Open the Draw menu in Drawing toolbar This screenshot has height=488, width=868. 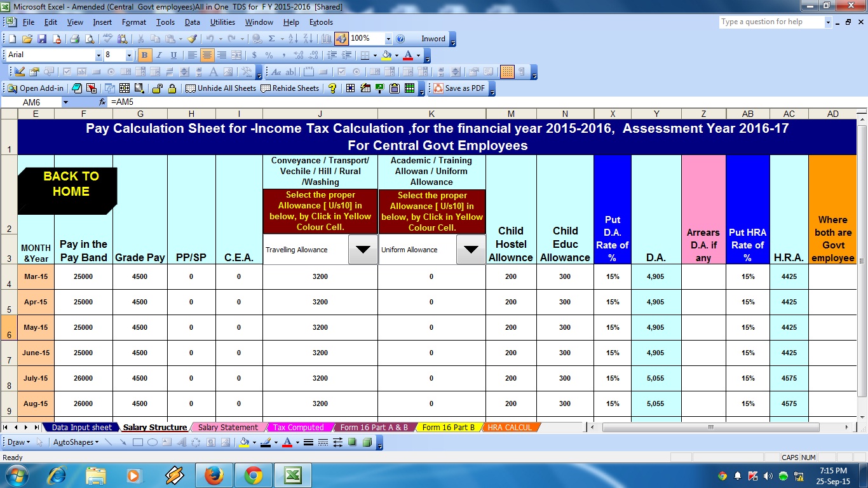[x=17, y=442]
